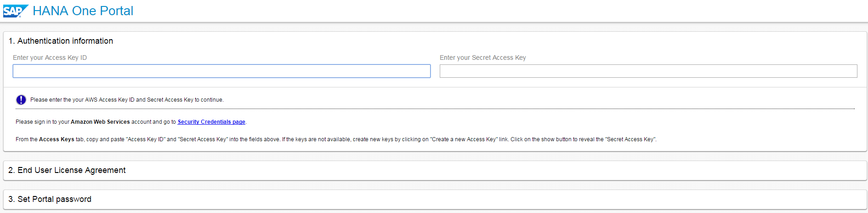Viewport: 868px width, 213px height.
Task: Click the bold 'Access Keys' tab text
Action: tap(57, 139)
